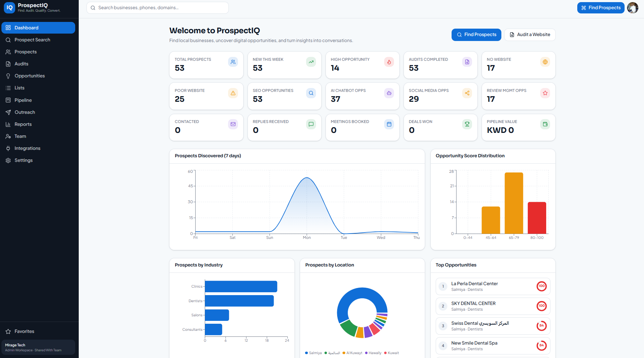
Task: Click the New This Week trend icon
Action: point(311,62)
